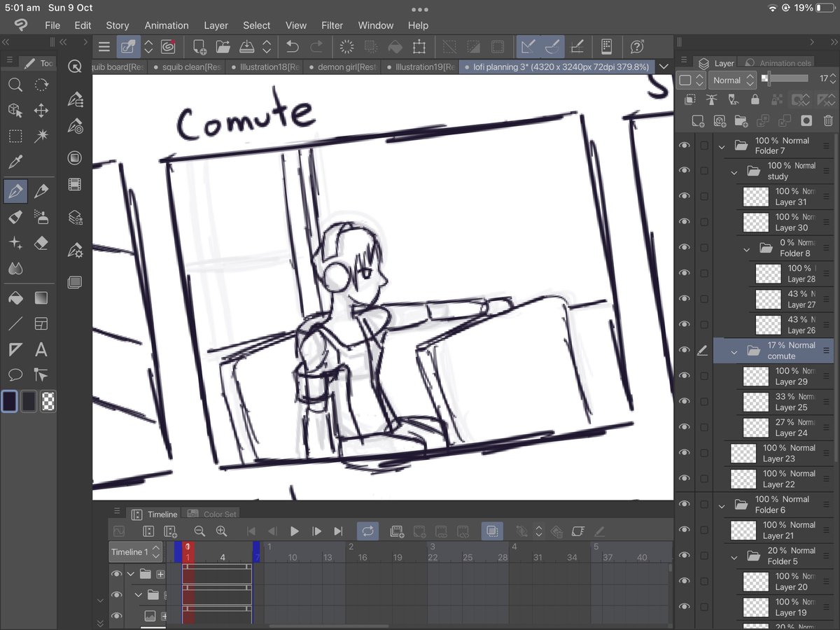Select the rectangle Selection area tool
Viewport: 840px width, 630px height.
15,136
